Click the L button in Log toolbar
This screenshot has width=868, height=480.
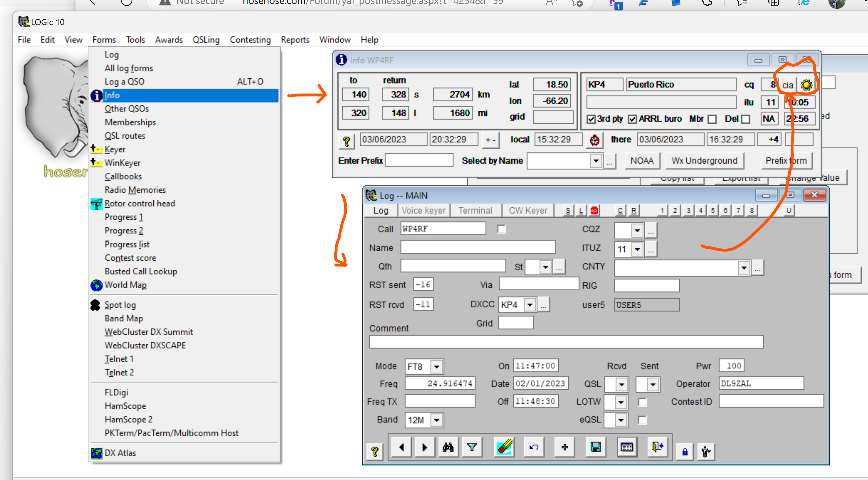coord(581,211)
